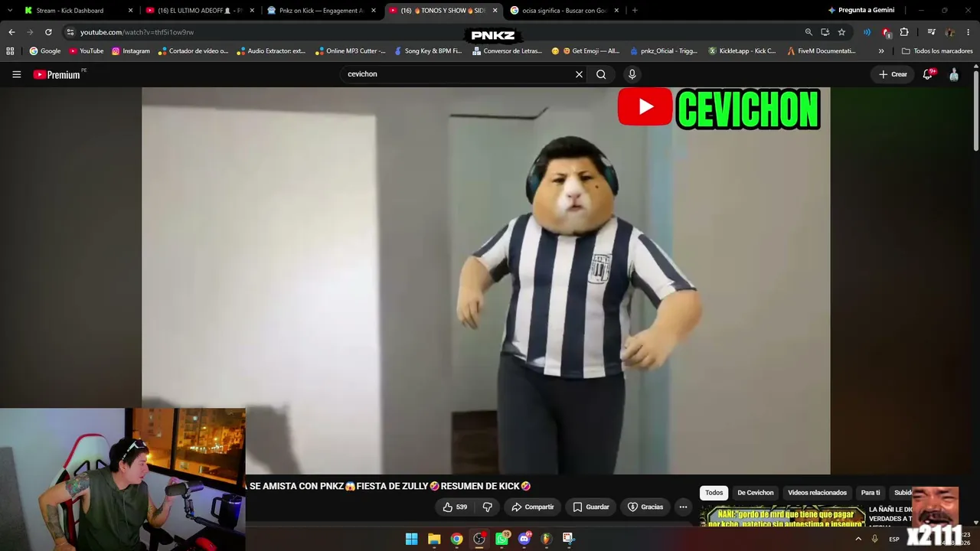The height and width of the screenshot is (551, 980).
Task: Open the Windows Start menu
Action: click(x=411, y=539)
